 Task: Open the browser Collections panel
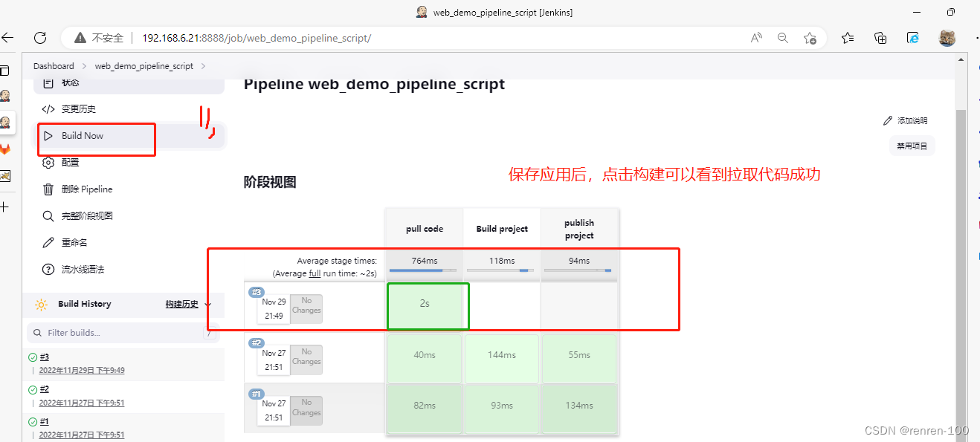pos(880,38)
